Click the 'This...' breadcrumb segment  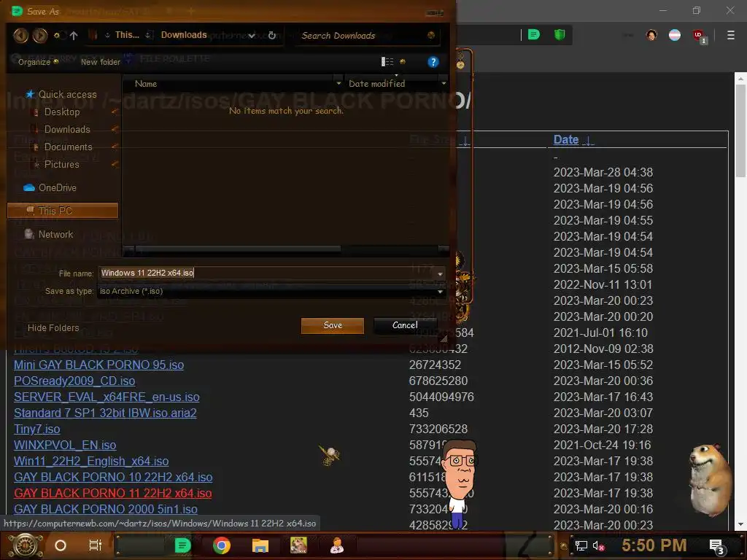pyautogui.click(x=127, y=35)
